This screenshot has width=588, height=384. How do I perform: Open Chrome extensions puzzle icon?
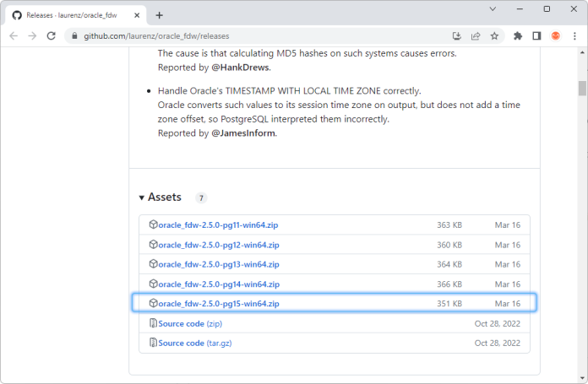pos(517,36)
